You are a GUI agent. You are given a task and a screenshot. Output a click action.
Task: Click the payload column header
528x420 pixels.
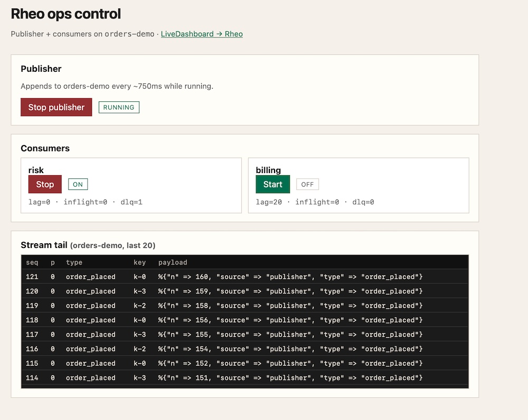[173, 262]
